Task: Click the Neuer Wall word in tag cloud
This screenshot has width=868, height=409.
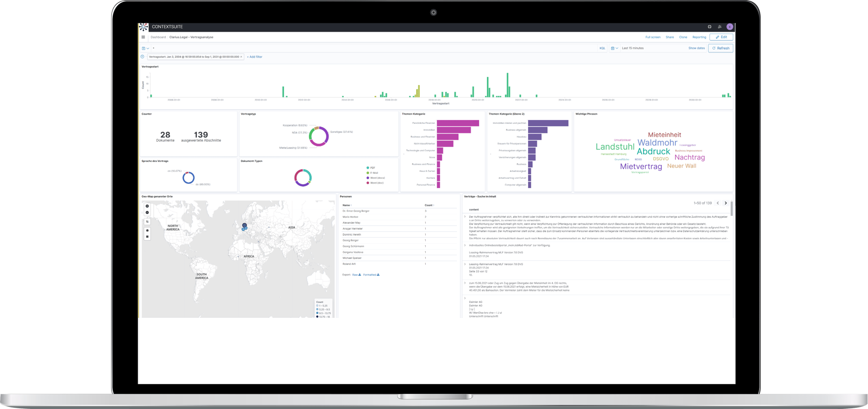Action: click(681, 166)
